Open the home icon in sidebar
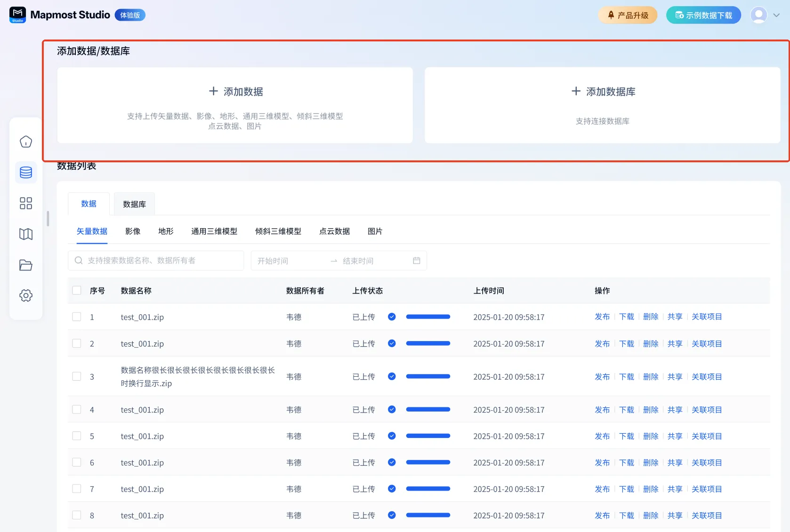This screenshot has height=532, width=790. click(x=26, y=142)
